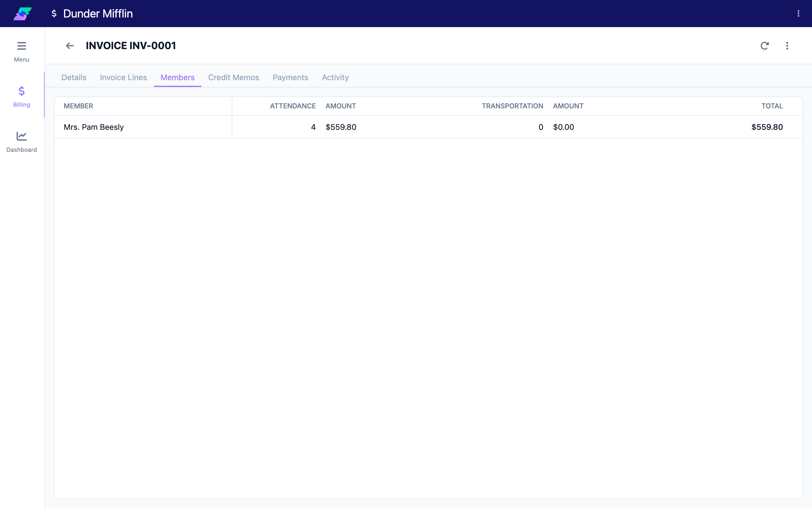Image resolution: width=812 pixels, height=508 pixels.
Task: Click attendance count 4
Action: point(314,127)
